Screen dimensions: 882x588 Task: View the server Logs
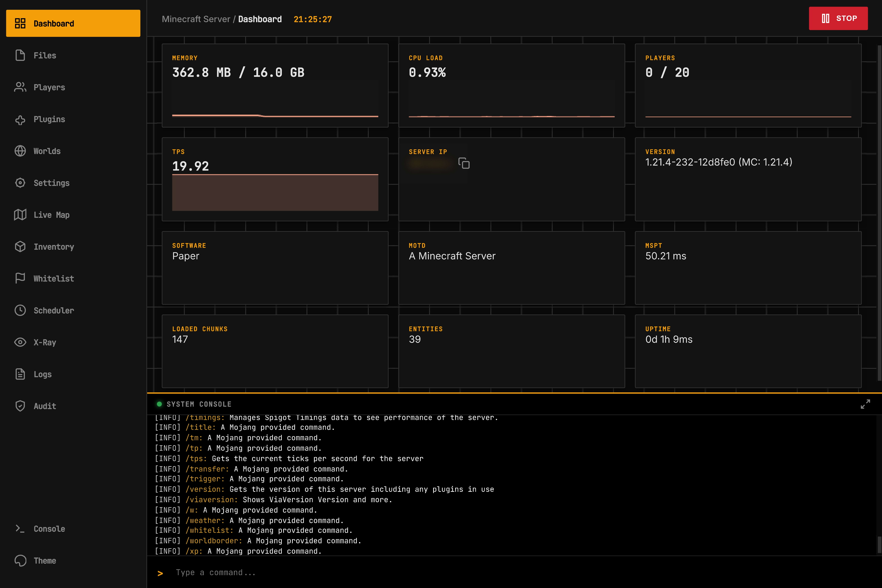tap(42, 374)
